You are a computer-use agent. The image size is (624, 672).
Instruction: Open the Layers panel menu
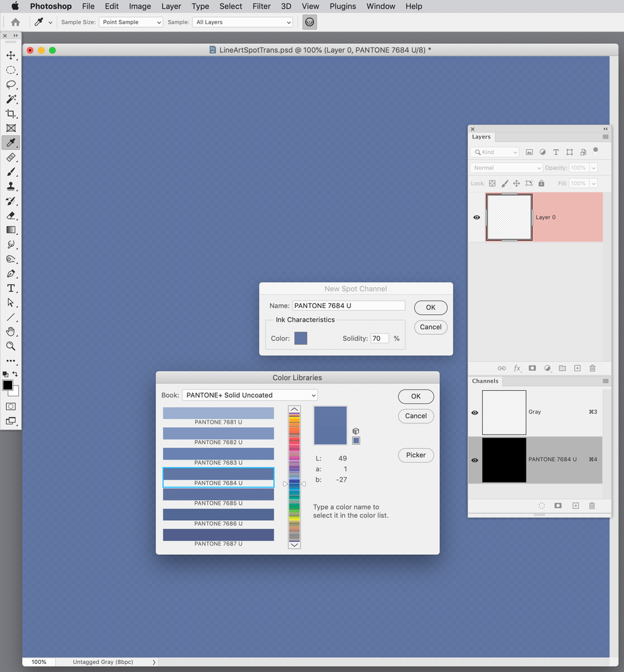606,137
